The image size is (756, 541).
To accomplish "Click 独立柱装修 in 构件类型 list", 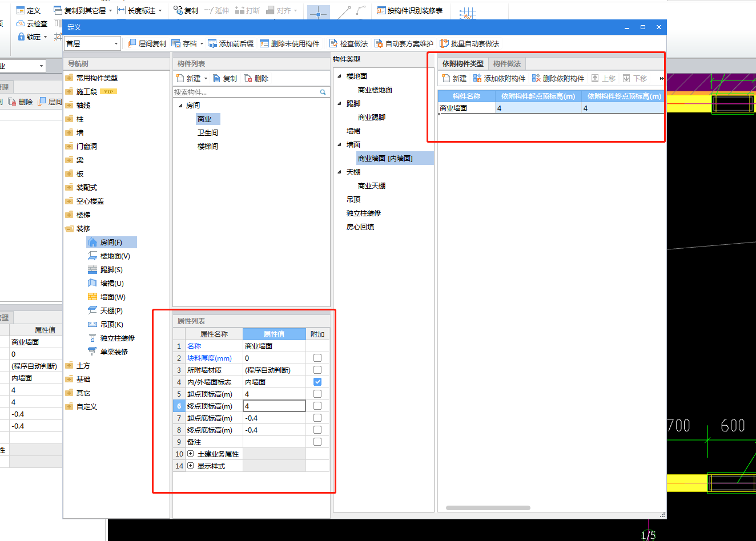I will click(x=364, y=213).
